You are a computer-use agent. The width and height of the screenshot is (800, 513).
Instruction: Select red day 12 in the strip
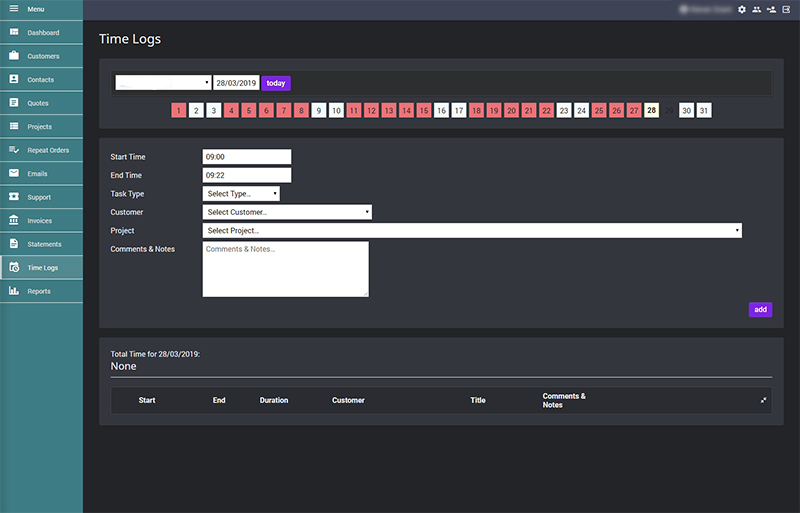click(371, 110)
